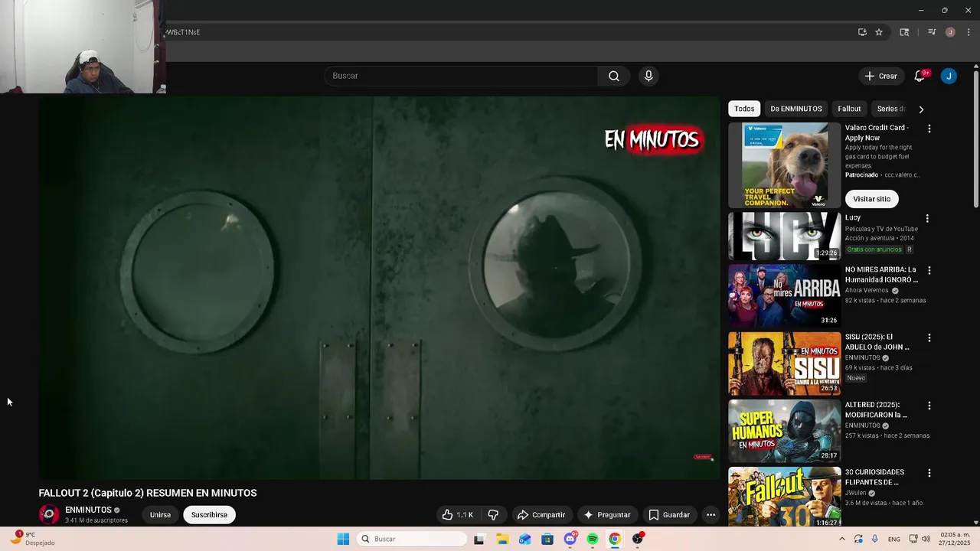Install app icon in the address bar
Screen dimensions: 980x551
(862, 32)
